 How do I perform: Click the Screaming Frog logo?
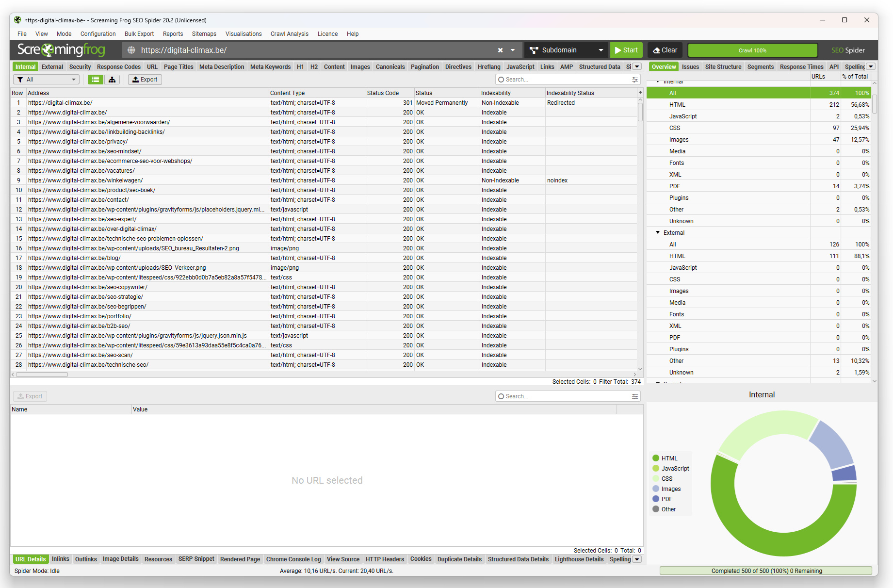(61, 49)
